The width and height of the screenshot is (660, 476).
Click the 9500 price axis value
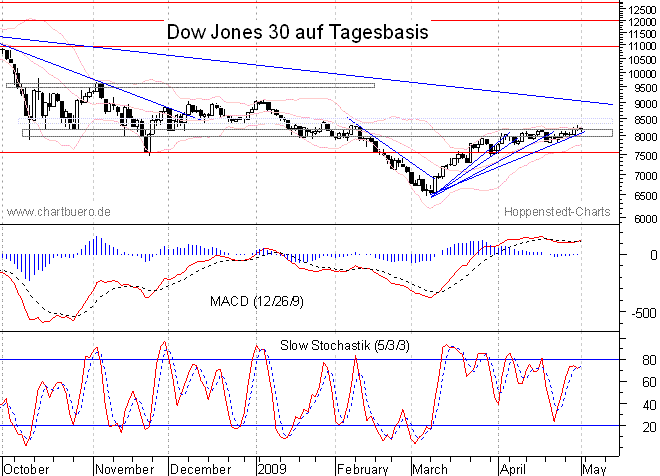tap(645, 88)
